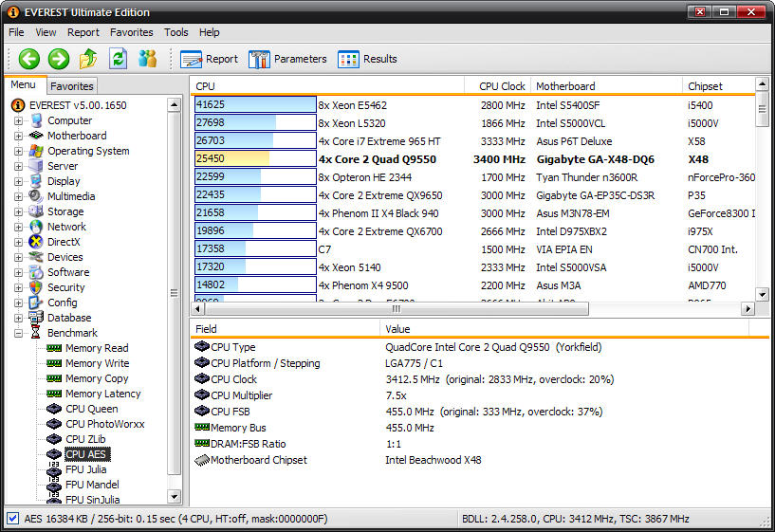Click the CPU column header
Image resolution: width=775 pixels, height=532 pixels.
327,86
